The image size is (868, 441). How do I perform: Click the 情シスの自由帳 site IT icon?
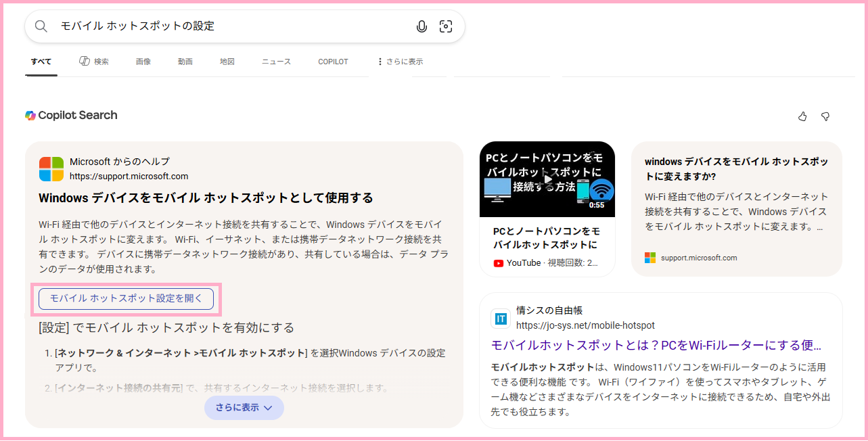501,319
